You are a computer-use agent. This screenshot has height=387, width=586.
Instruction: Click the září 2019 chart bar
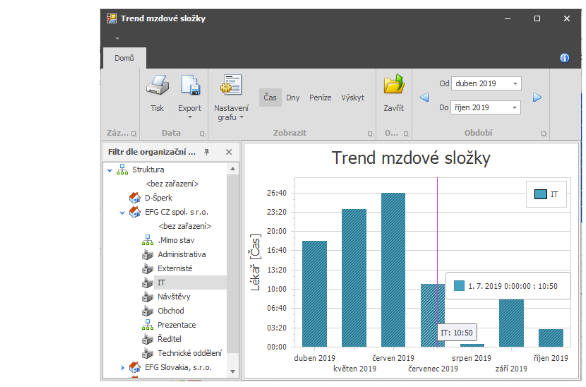[511, 323]
